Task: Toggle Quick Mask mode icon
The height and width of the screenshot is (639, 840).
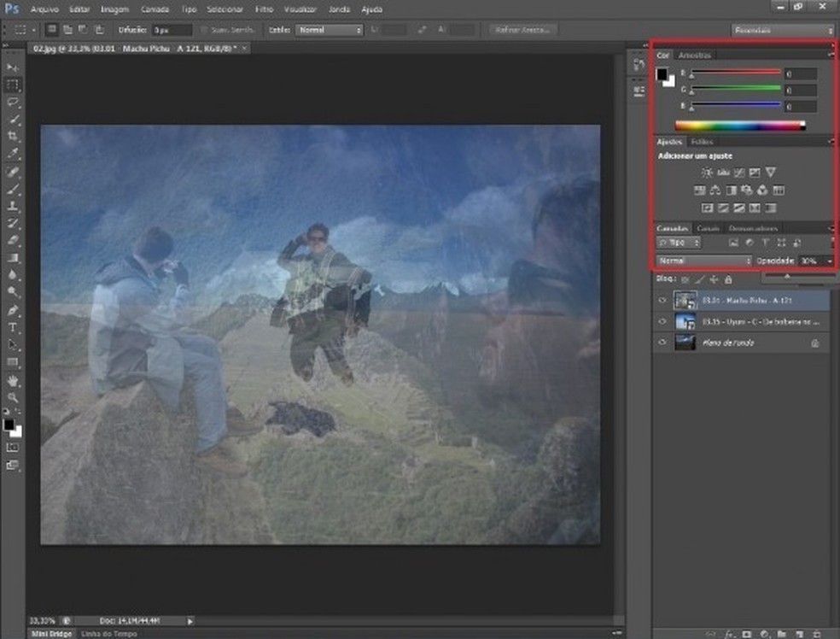Action: [13, 447]
